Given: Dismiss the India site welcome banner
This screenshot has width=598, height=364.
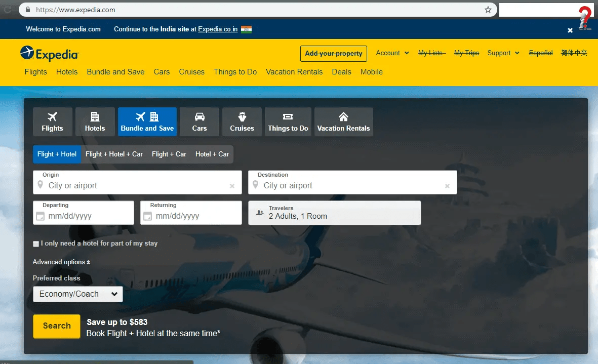Looking at the screenshot, I should tap(570, 30).
